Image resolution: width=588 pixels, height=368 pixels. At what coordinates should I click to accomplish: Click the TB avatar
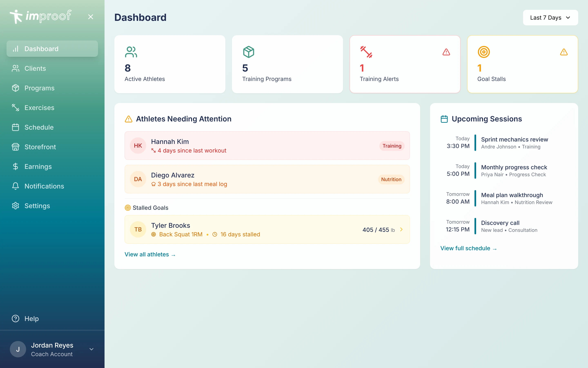tap(138, 229)
